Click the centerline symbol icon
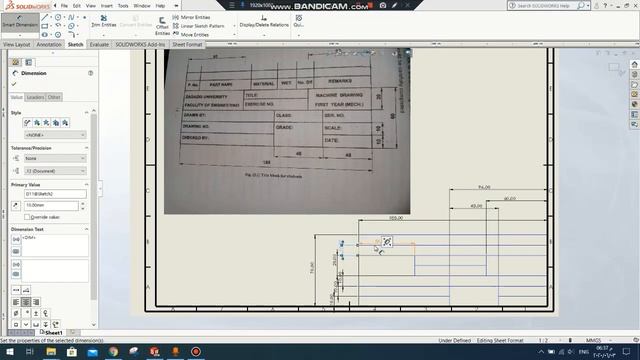The image size is (640, 360). click(x=45, y=313)
